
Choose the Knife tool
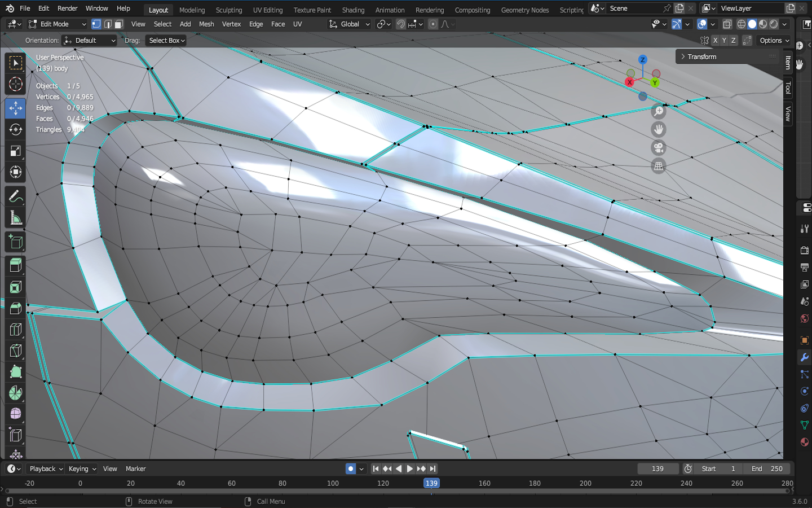15,351
